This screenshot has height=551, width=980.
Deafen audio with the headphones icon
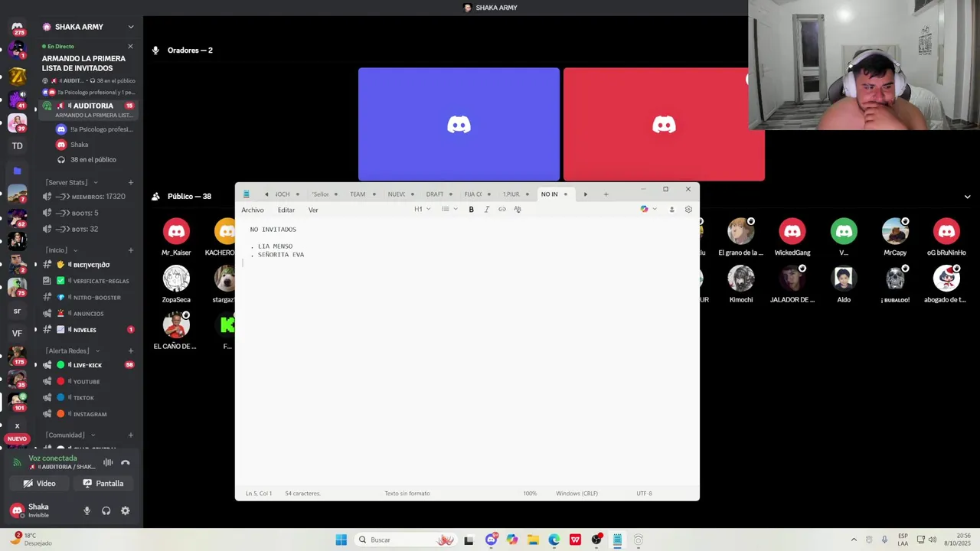[106, 510]
